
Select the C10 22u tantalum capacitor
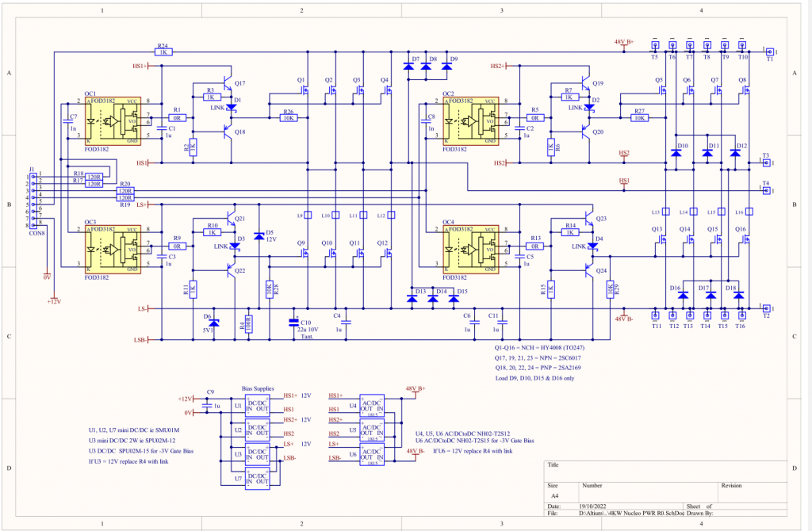click(x=294, y=323)
